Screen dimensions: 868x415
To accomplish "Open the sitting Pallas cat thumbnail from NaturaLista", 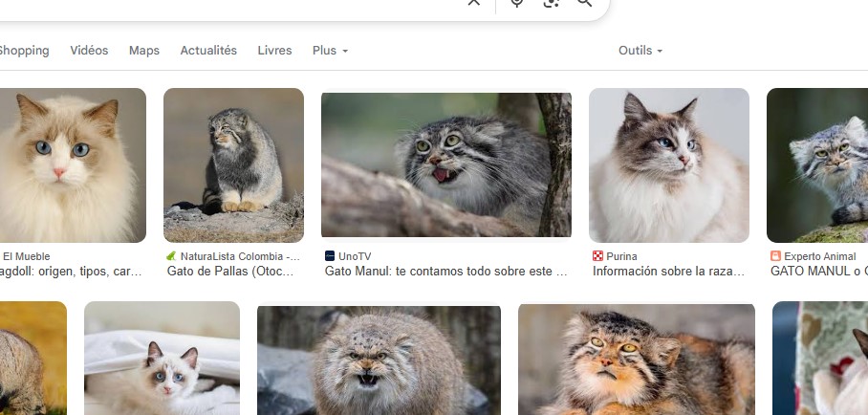I will pos(233,165).
